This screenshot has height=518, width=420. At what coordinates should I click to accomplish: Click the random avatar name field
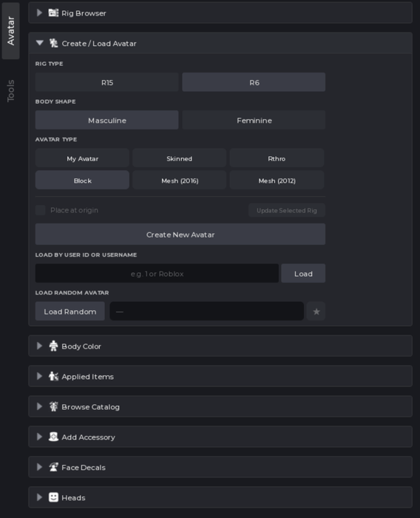click(207, 312)
